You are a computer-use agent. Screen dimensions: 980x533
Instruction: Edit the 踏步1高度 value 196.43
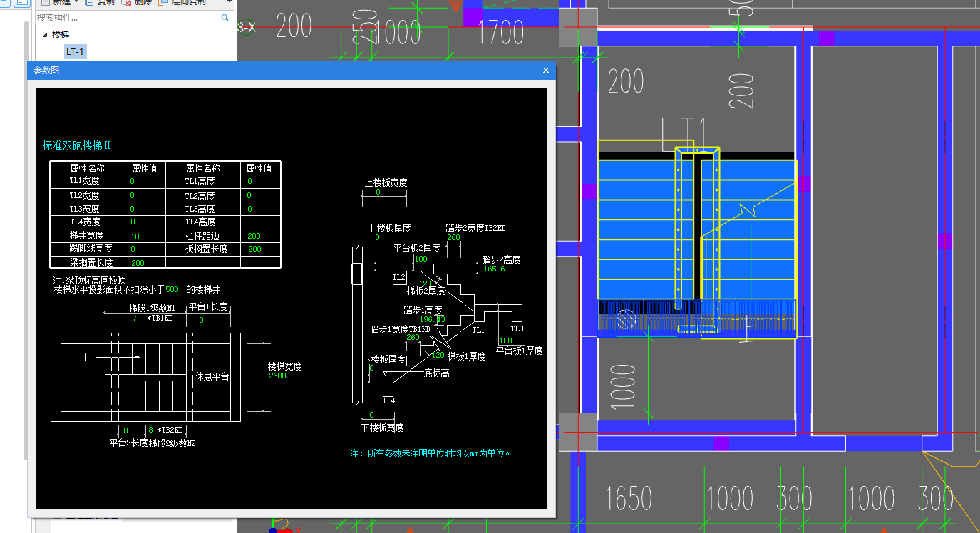[433, 319]
